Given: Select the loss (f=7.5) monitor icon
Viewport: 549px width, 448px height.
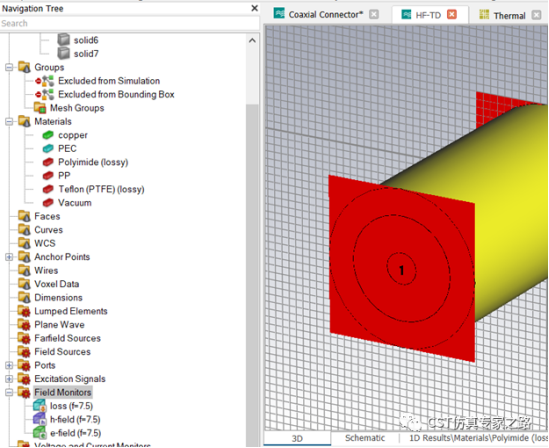Looking at the screenshot, I should pyautogui.click(x=39, y=406).
